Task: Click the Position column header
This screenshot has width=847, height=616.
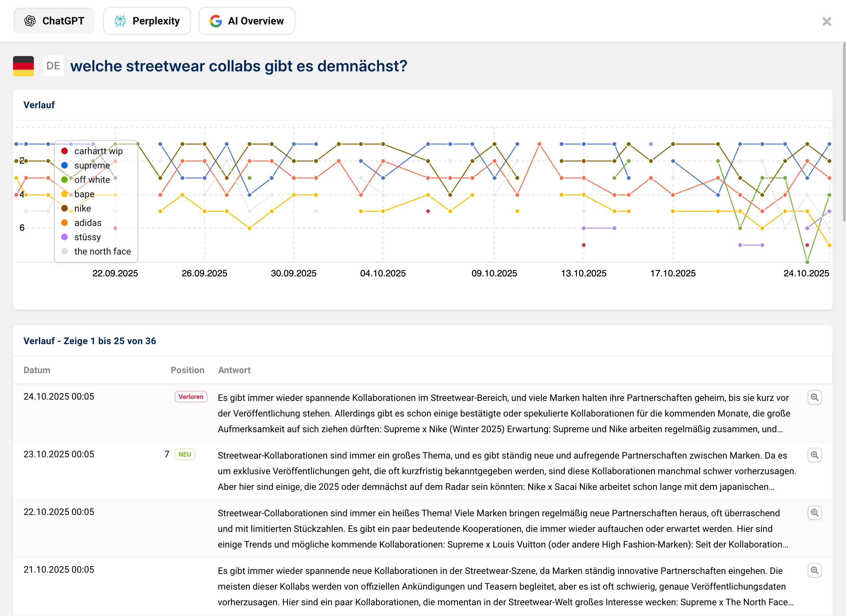Action: (x=187, y=370)
